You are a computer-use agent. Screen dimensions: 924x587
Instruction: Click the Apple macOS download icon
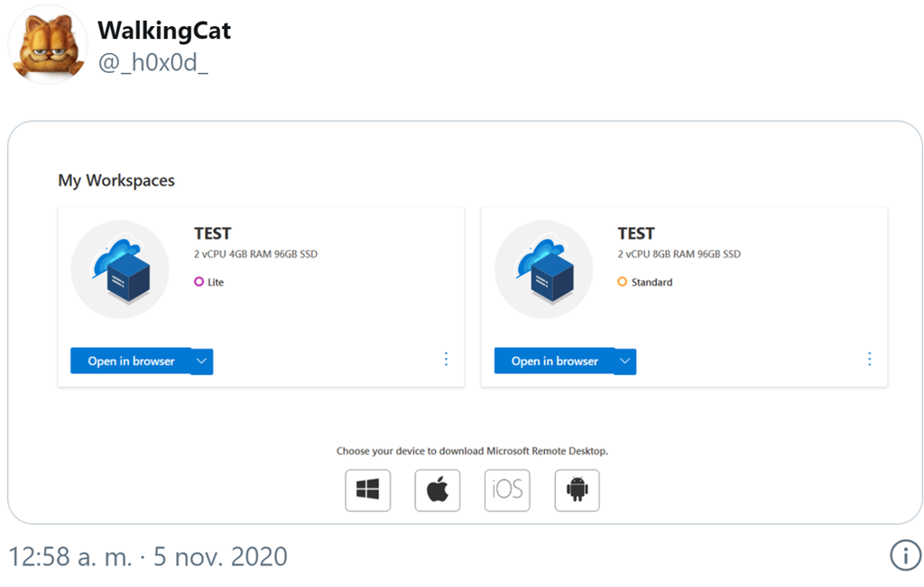[x=438, y=491]
